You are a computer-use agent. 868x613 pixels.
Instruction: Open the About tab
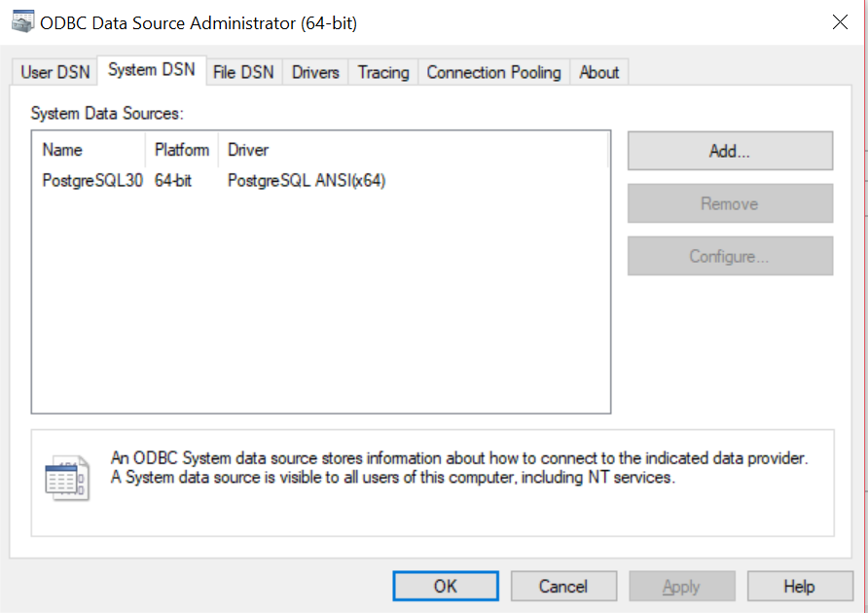coord(599,73)
